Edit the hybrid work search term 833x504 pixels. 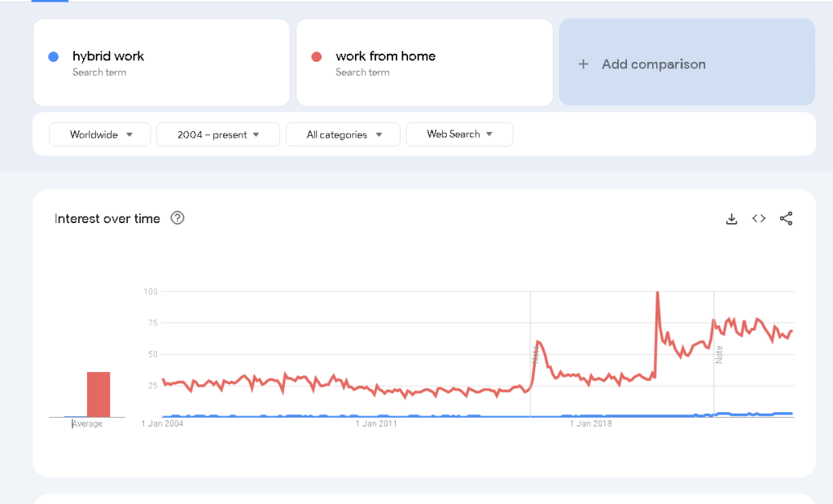(161, 63)
